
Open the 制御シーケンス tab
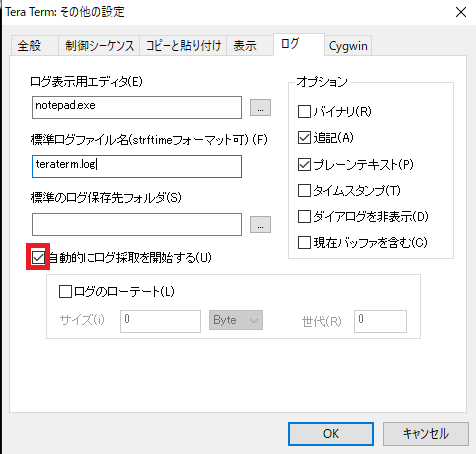(x=99, y=45)
